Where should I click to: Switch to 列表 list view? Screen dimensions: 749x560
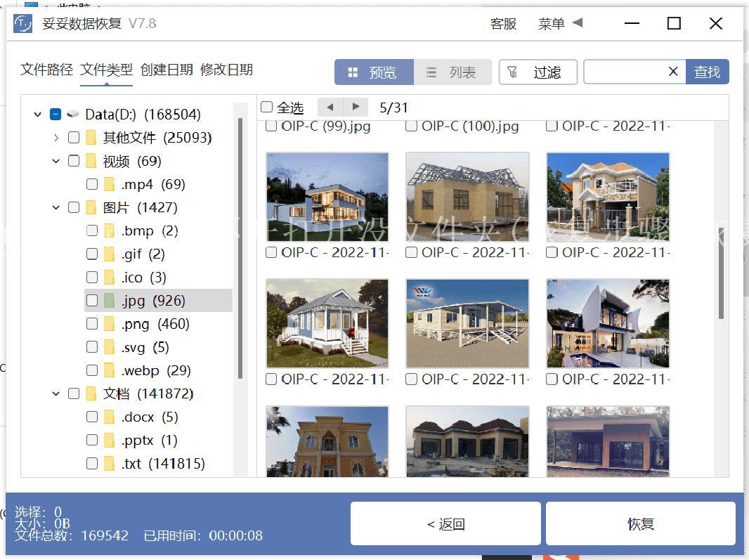[452, 72]
